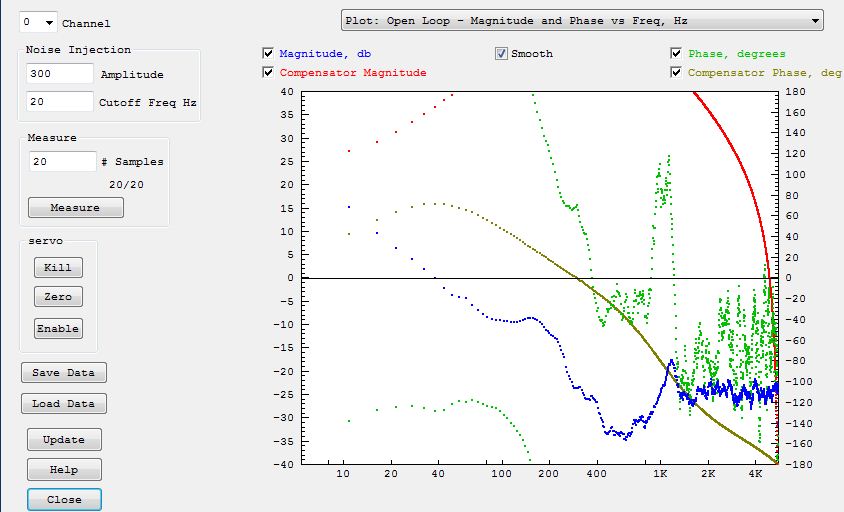Image resolution: width=844 pixels, height=512 pixels.
Task: Click the Cutoff Freq Hz input field
Action: 61,102
